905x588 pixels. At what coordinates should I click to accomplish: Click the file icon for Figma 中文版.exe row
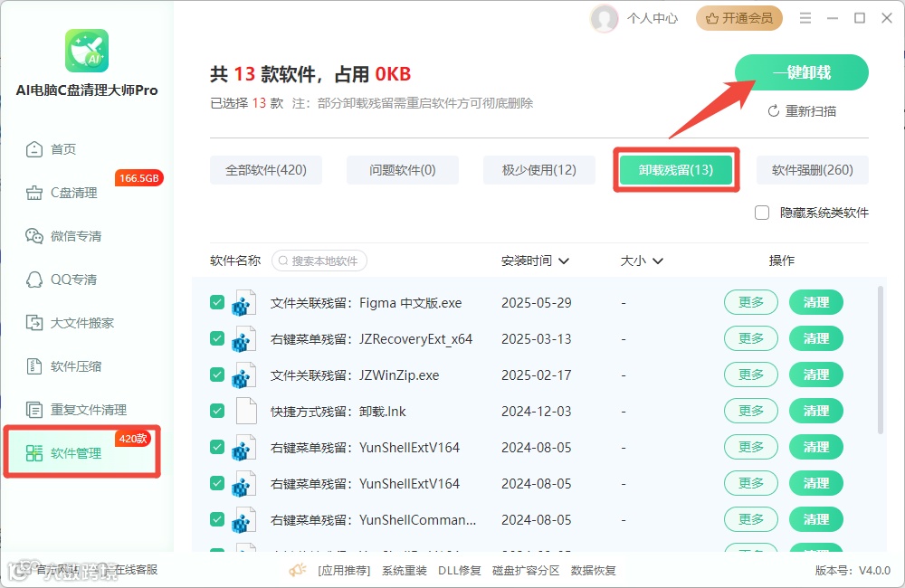[244, 303]
